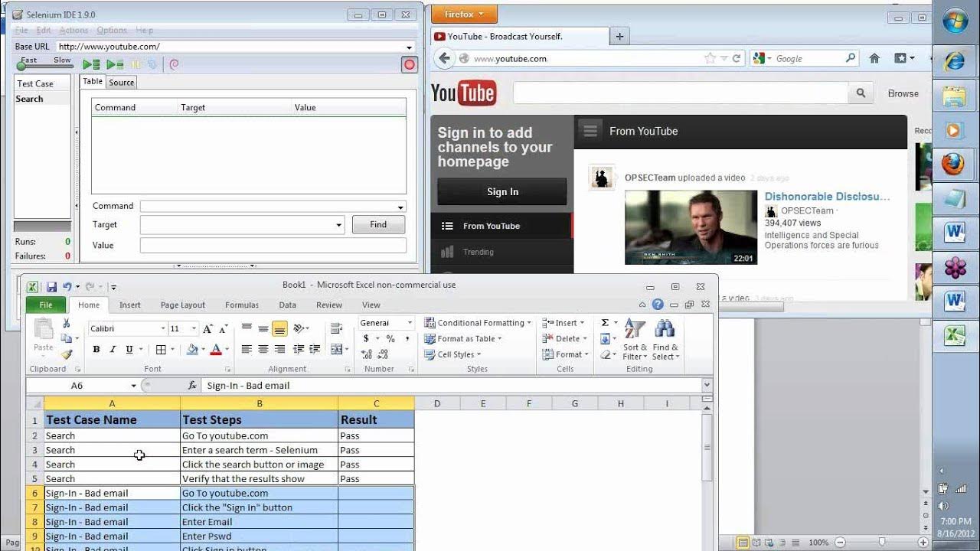
Task: Switch to the Insert ribbon tab
Action: [x=129, y=305]
